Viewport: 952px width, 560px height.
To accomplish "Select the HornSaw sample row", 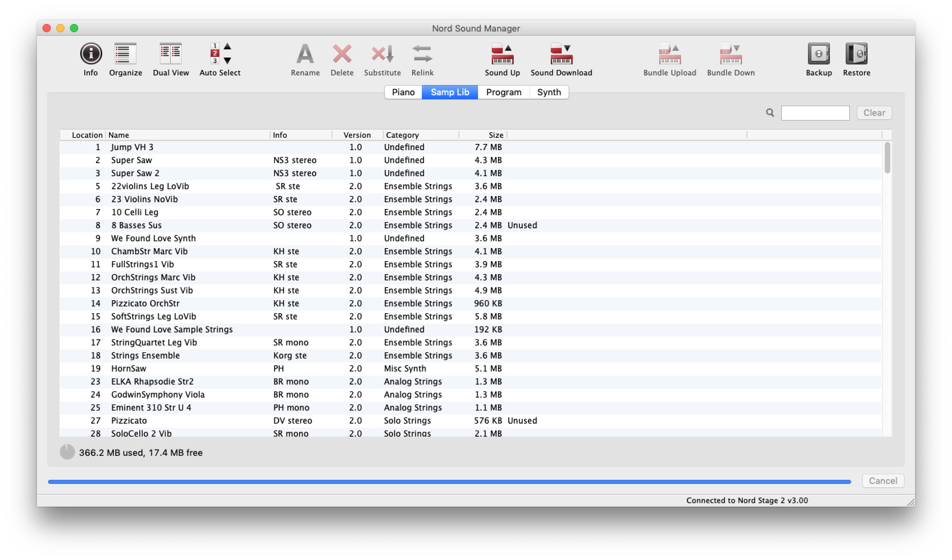I will [x=129, y=368].
